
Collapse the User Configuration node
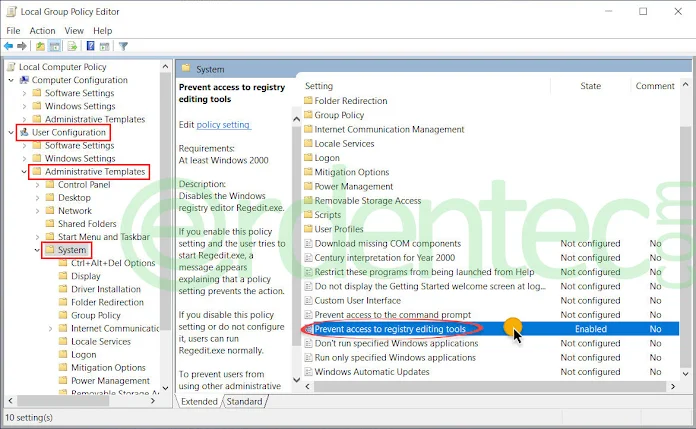coord(11,132)
